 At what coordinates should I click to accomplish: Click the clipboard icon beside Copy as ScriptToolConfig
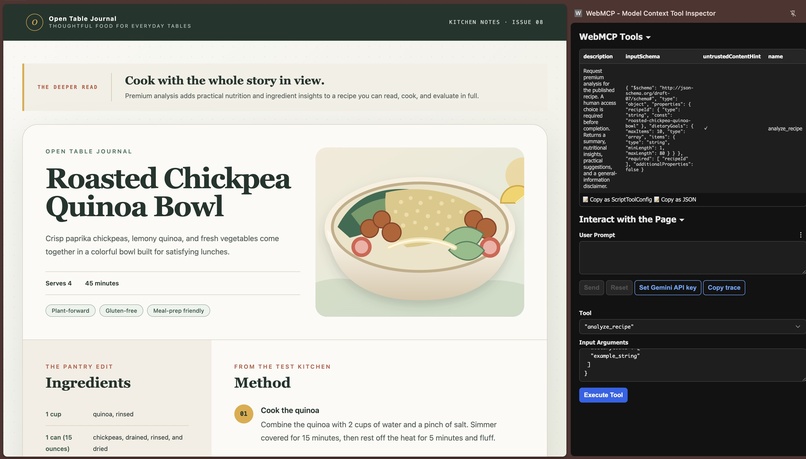coord(585,199)
